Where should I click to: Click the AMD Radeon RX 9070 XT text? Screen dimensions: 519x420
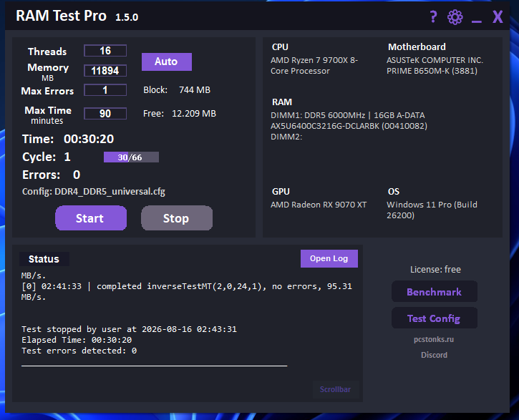click(319, 205)
